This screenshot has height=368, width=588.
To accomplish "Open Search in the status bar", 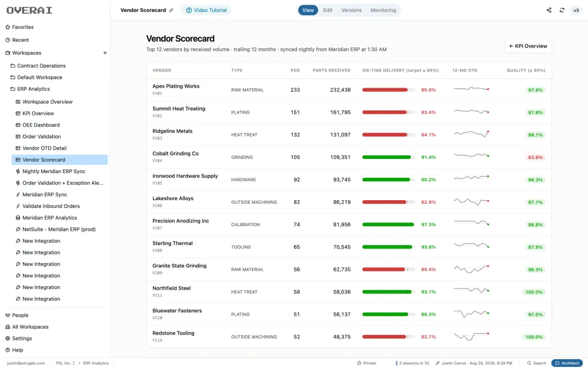I will point(537,363).
